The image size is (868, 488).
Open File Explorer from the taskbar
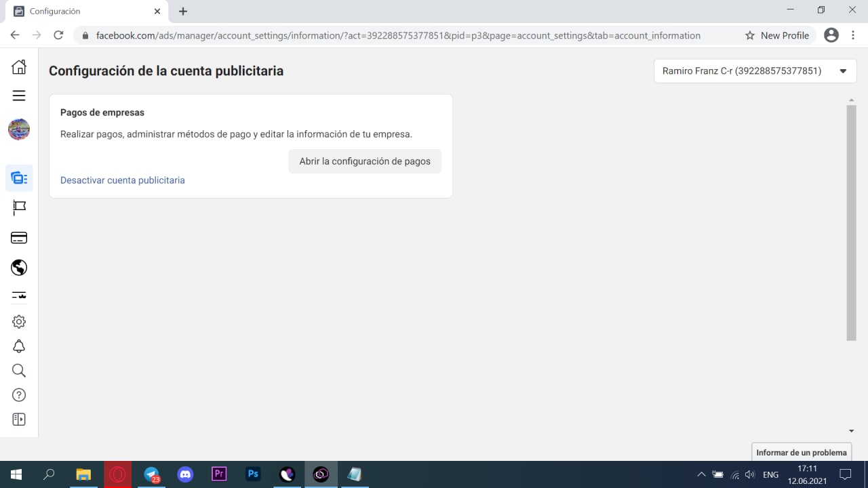pos(83,474)
